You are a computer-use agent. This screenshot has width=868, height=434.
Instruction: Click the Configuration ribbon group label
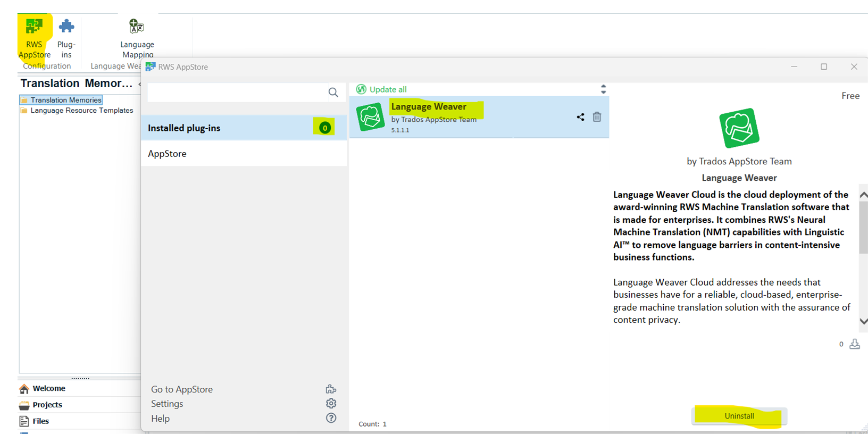click(x=47, y=66)
